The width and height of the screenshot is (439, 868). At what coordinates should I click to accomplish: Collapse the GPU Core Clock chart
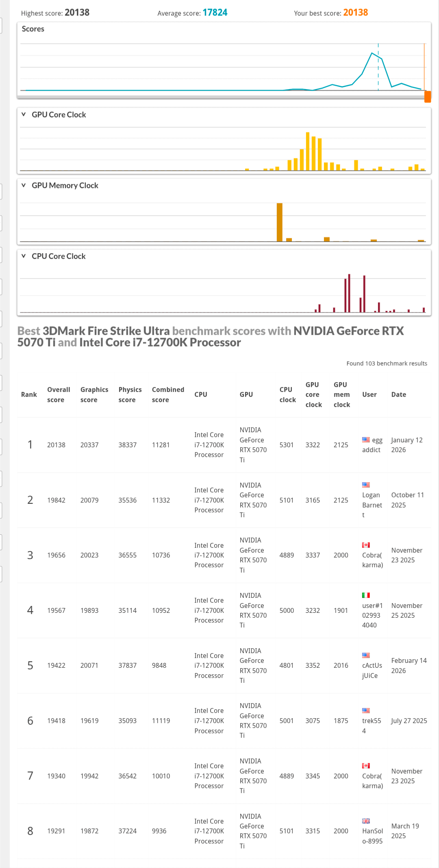24,114
